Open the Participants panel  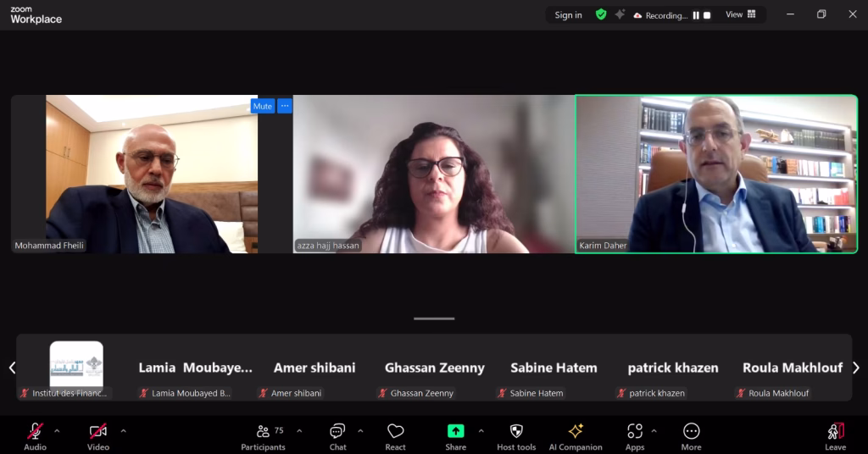pyautogui.click(x=263, y=435)
